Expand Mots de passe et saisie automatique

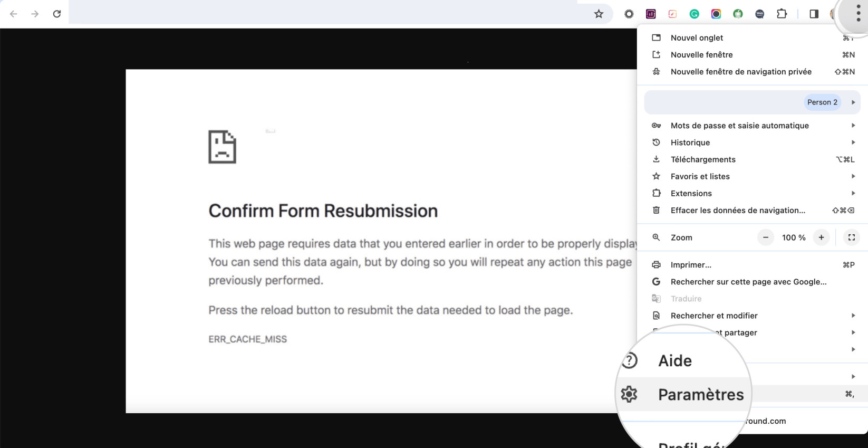[x=753, y=126]
